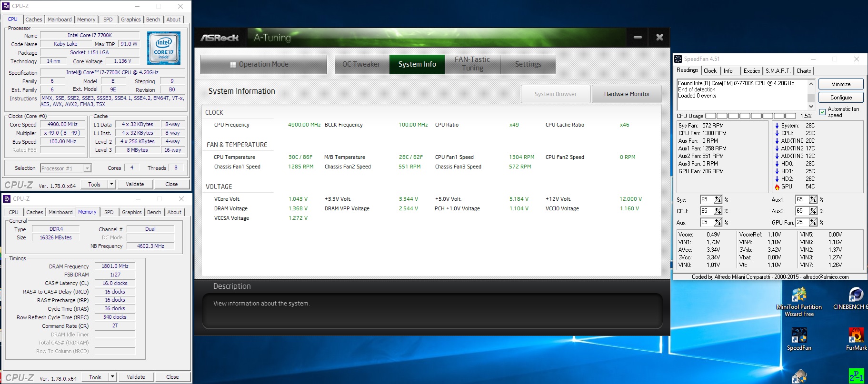Click the GPU Fan percentage input field
This screenshot has width=868, height=384.
802,222
